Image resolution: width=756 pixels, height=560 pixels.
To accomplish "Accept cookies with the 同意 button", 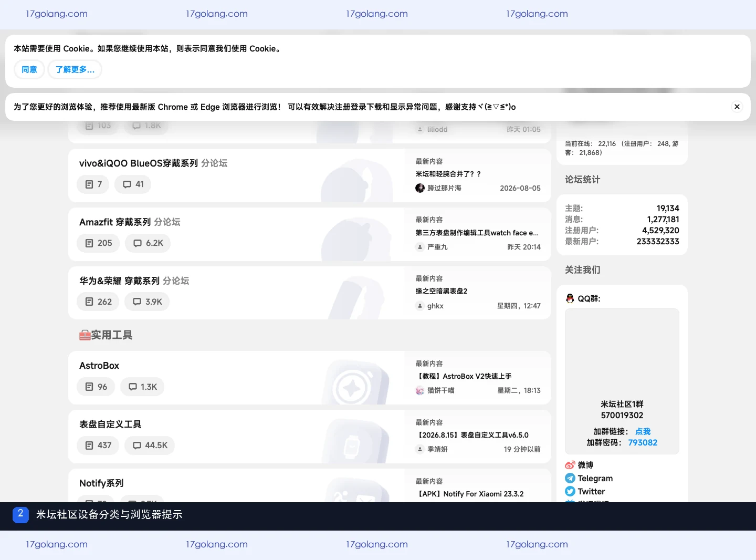I will click(x=29, y=69).
